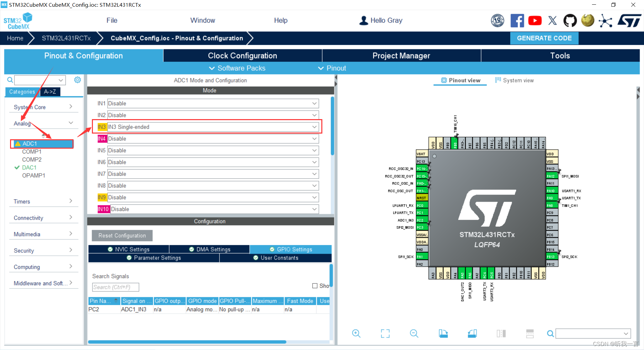The width and height of the screenshot is (644, 350).
Task: Click the PC2 ADC1_IN3 pin on chip
Action: pyautogui.click(x=422, y=220)
